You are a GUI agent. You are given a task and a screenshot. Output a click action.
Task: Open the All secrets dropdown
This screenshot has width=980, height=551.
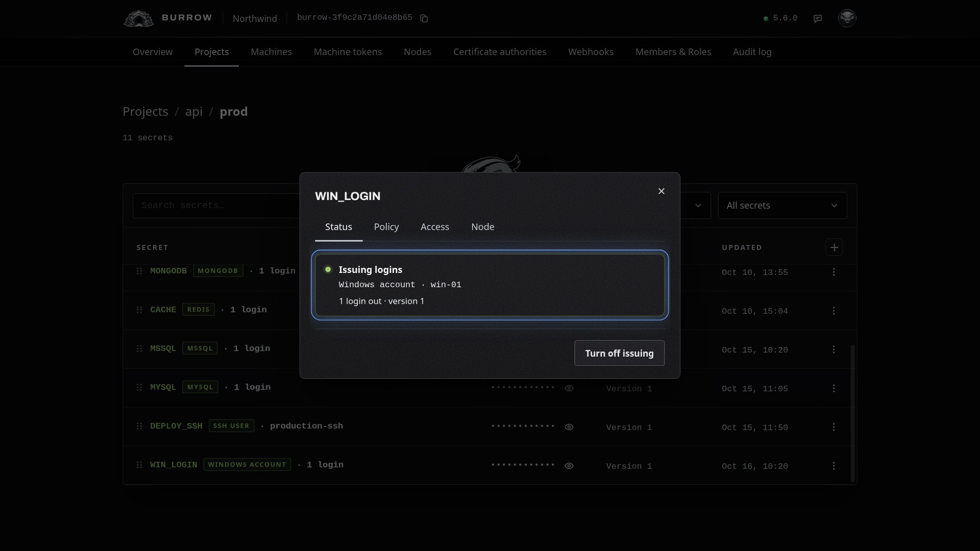[x=782, y=206]
